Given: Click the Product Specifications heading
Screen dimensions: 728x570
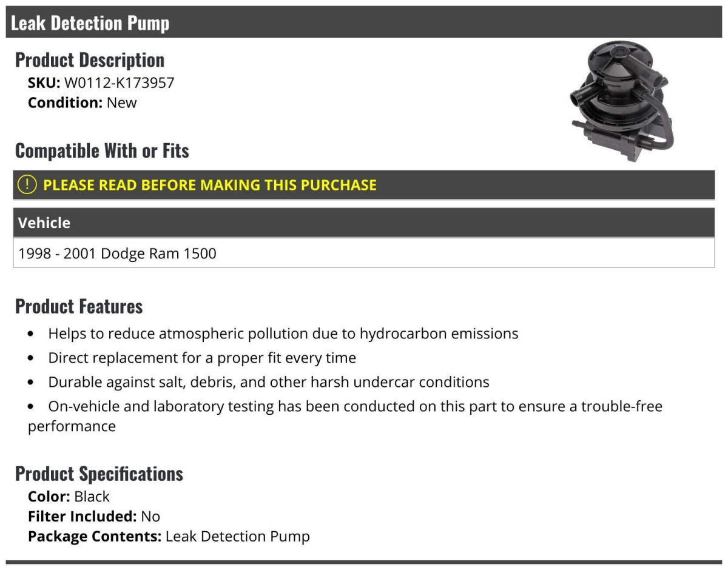Looking at the screenshot, I should [99, 474].
